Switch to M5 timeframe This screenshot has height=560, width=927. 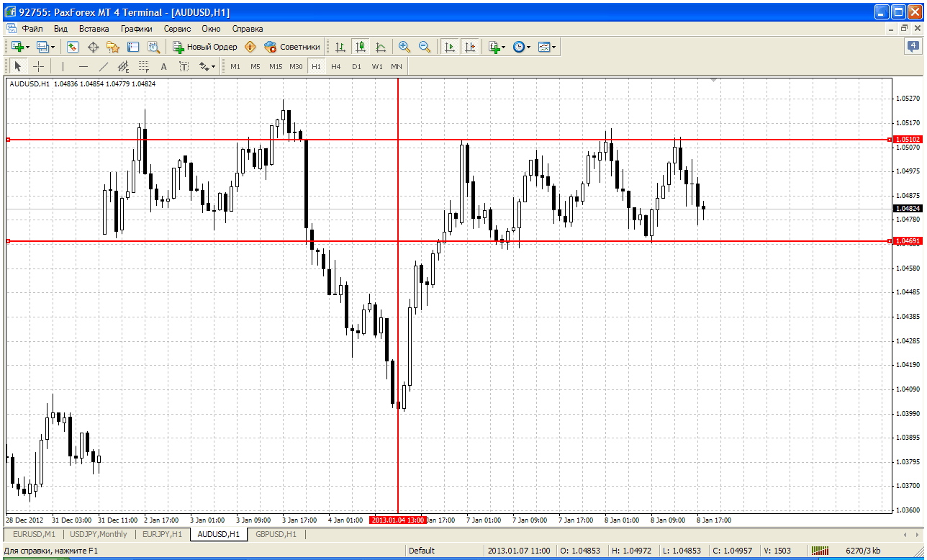pos(255,66)
